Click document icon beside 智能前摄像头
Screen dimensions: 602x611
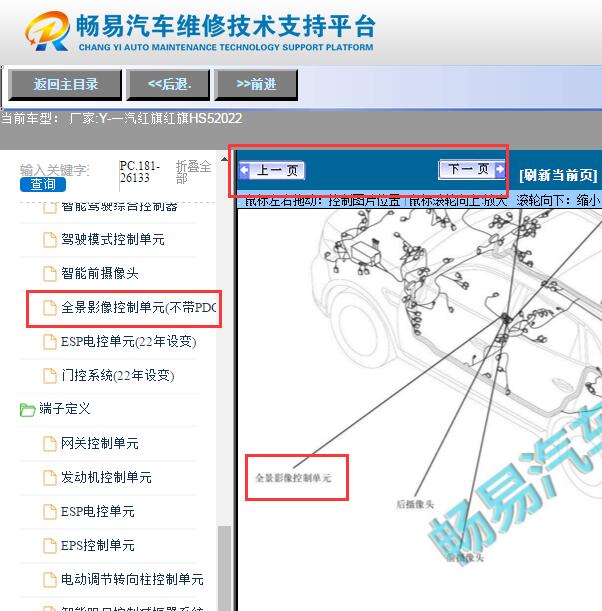49,274
